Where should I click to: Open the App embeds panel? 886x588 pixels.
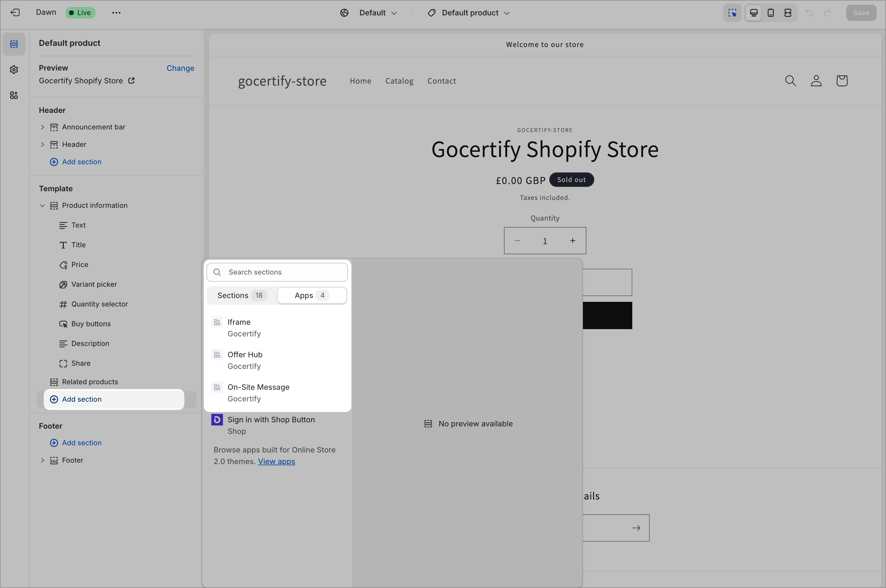click(x=14, y=95)
